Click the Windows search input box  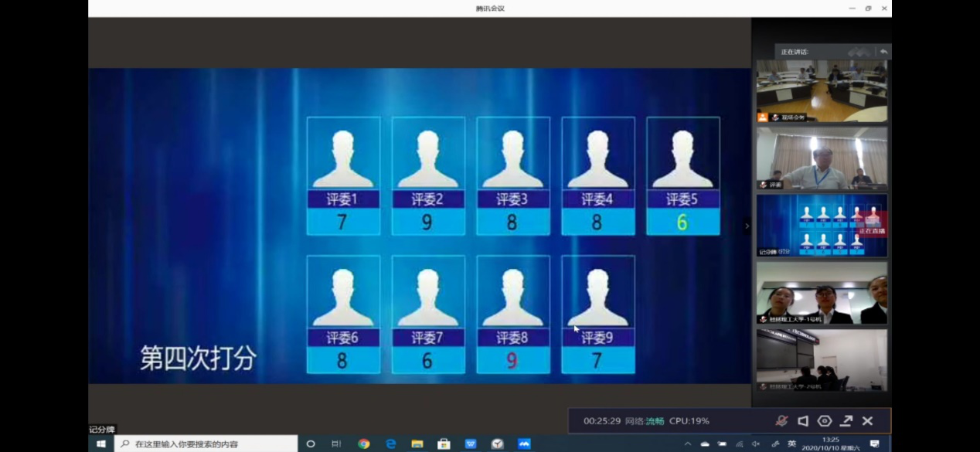tap(206, 444)
